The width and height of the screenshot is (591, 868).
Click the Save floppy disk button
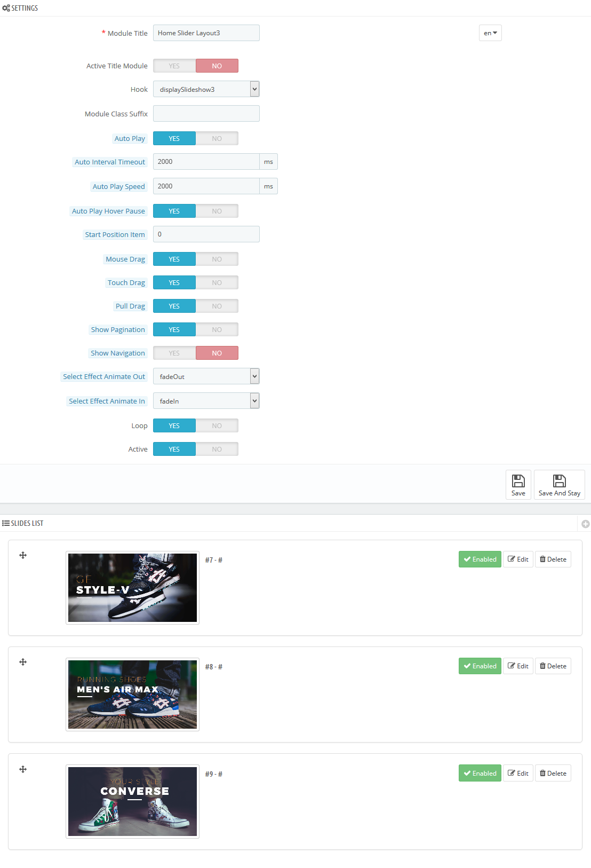click(518, 485)
